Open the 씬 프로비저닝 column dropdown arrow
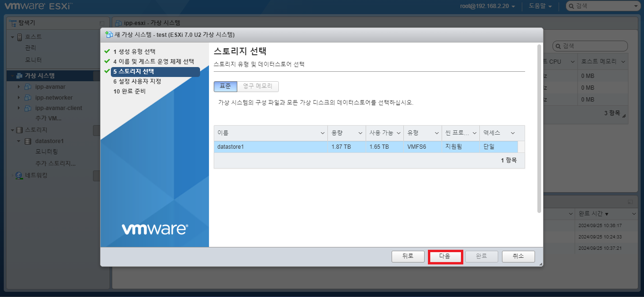 tap(474, 133)
